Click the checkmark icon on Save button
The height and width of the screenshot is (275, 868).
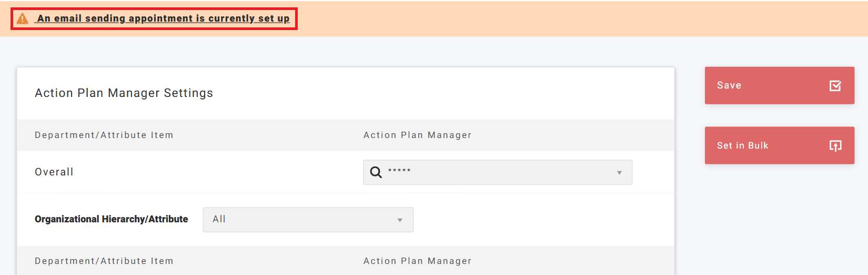click(835, 85)
